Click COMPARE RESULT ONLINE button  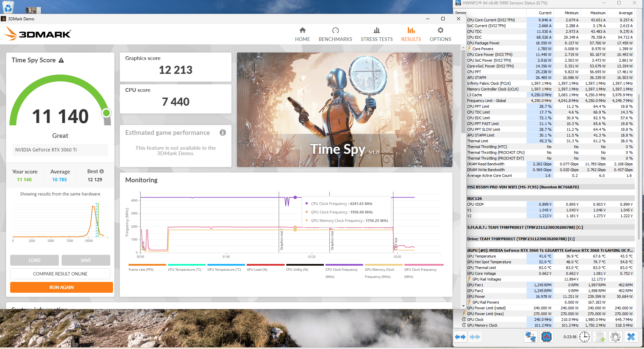click(60, 274)
